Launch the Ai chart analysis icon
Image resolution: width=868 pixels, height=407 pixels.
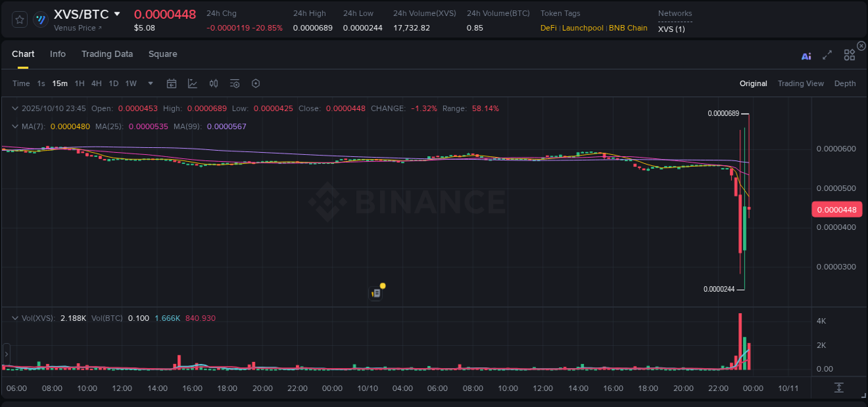click(x=806, y=56)
